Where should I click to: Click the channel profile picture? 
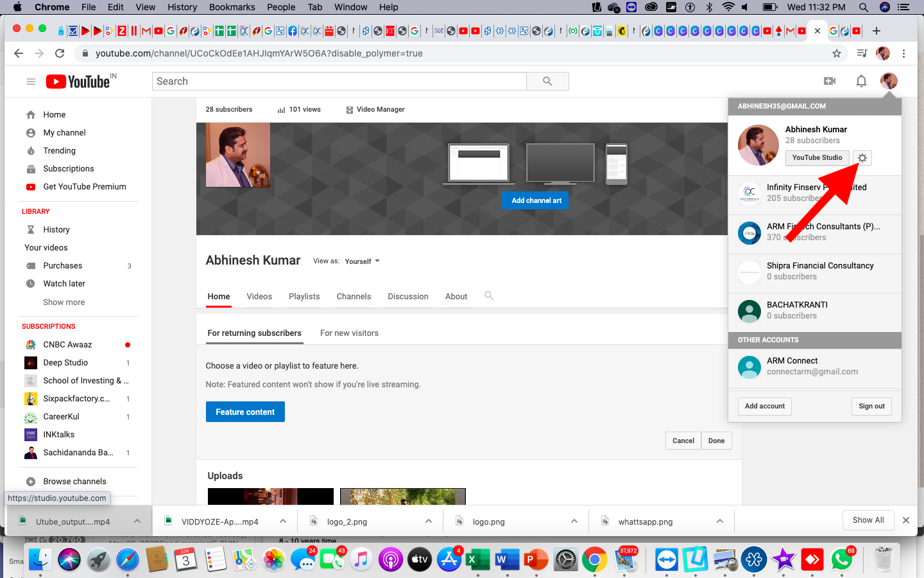(x=238, y=155)
